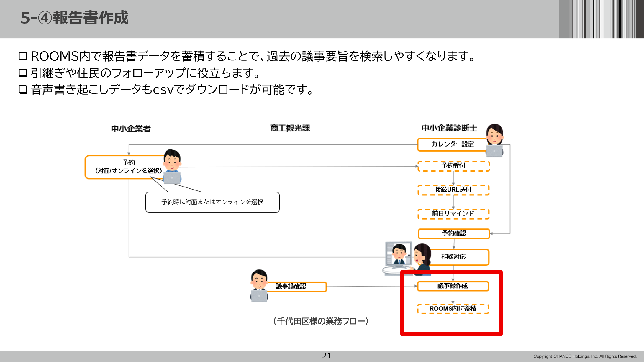Click the 前日リマインド dashed box
Viewport: 644px width, 362px height.
tap(453, 214)
